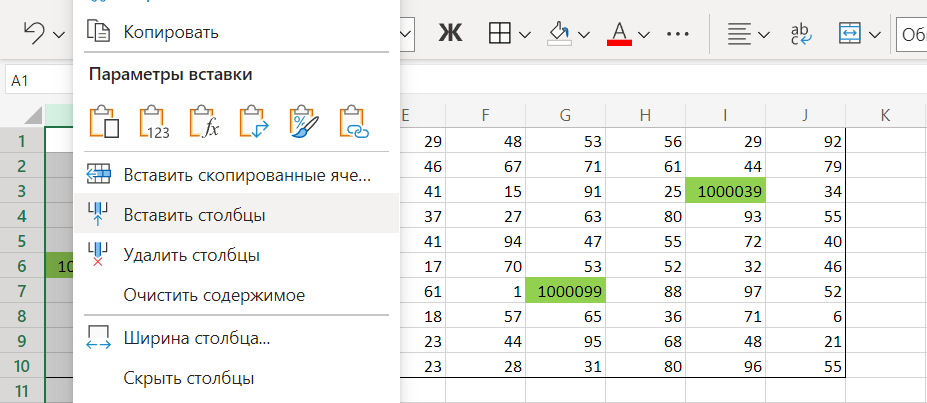Click the text alignment icon
927x403 pixels.
pos(738,33)
